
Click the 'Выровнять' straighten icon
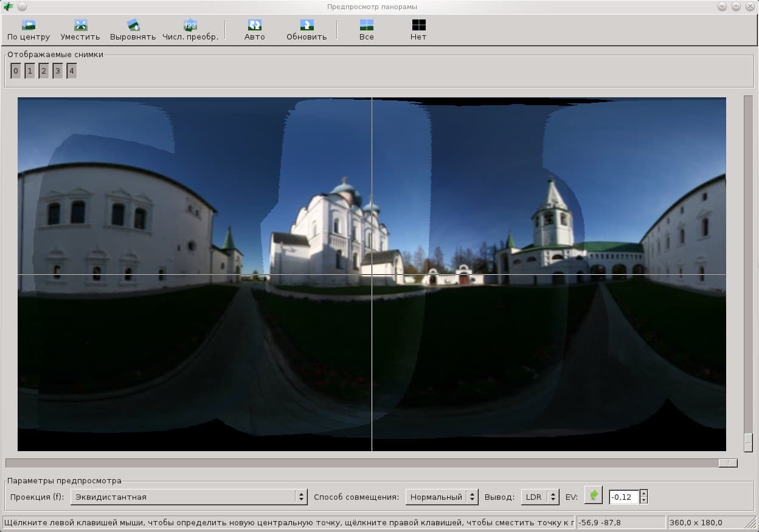click(x=133, y=26)
